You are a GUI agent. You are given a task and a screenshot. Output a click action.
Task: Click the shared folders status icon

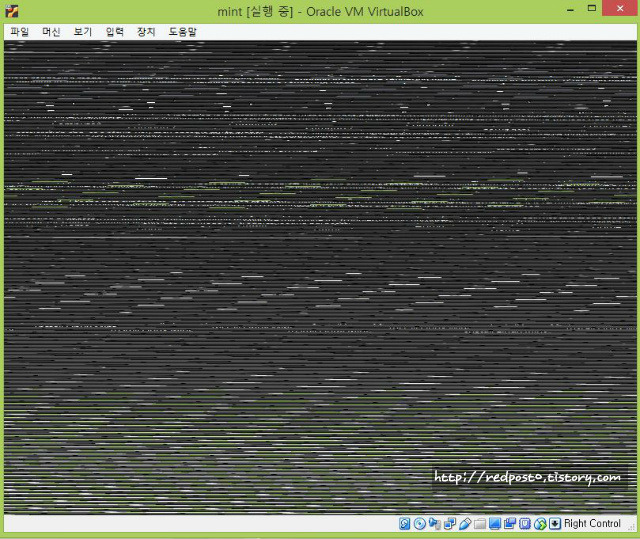480,523
